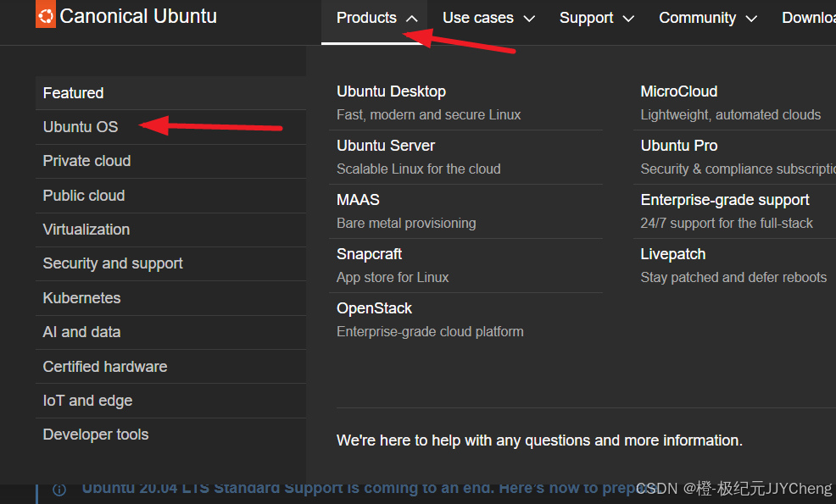The image size is (836, 504).
Task: Open the Enterprise-grade support link
Action: [725, 200]
